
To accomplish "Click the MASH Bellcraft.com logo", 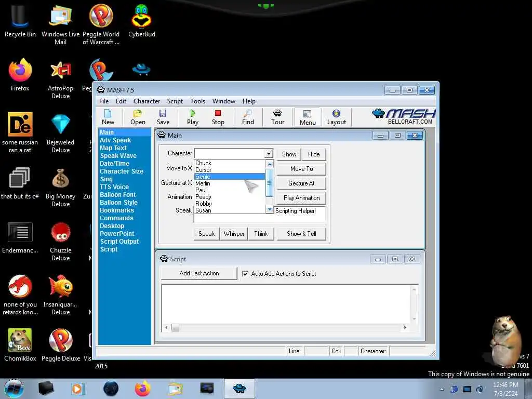I will coord(404,116).
